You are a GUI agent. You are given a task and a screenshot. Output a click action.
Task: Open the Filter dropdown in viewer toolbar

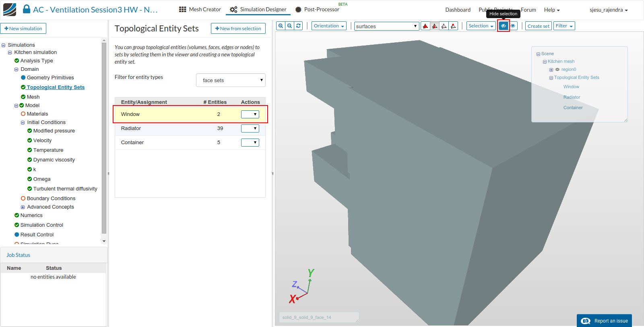(x=564, y=26)
